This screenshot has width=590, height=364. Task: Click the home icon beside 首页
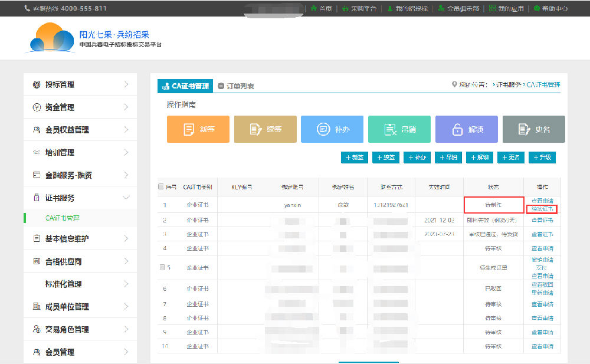(x=313, y=8)
